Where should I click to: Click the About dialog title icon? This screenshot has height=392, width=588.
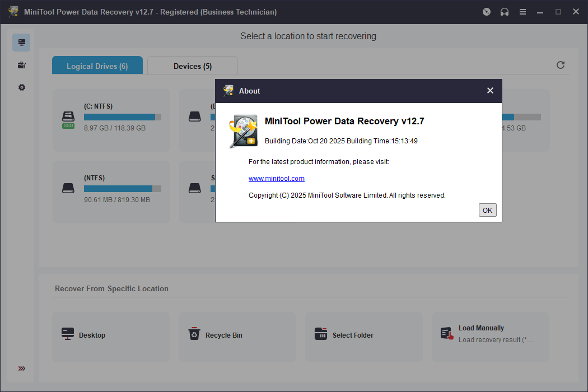228,91
